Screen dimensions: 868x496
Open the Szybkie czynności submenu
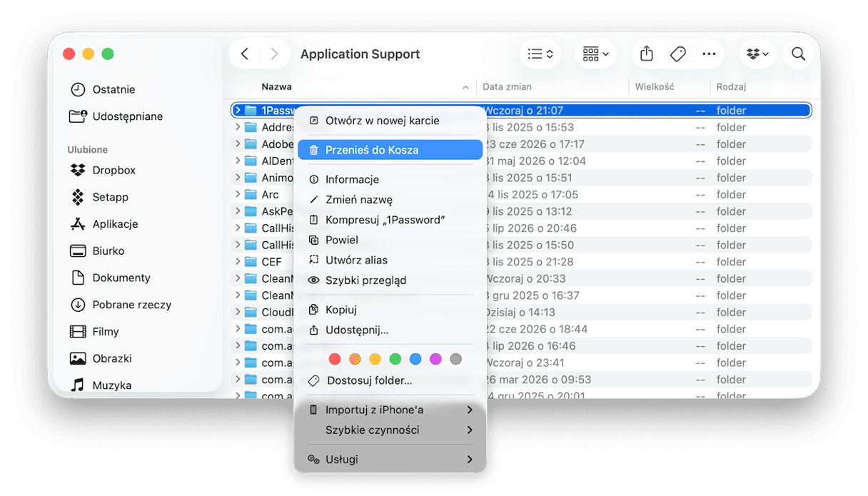click(x=390, y=430)
